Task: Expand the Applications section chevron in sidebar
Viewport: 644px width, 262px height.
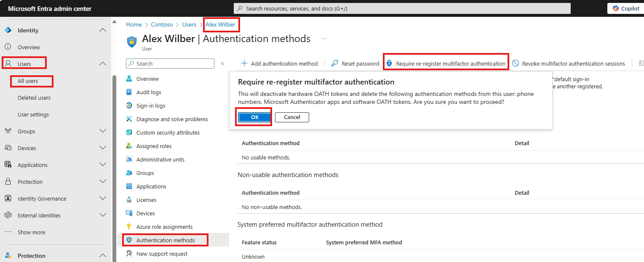Action: coord(102,165)
